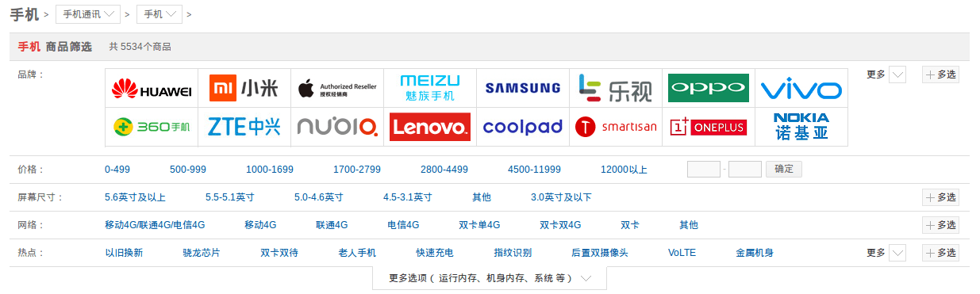Filter by the Lenovo brand logo

(x=430, y=127)
